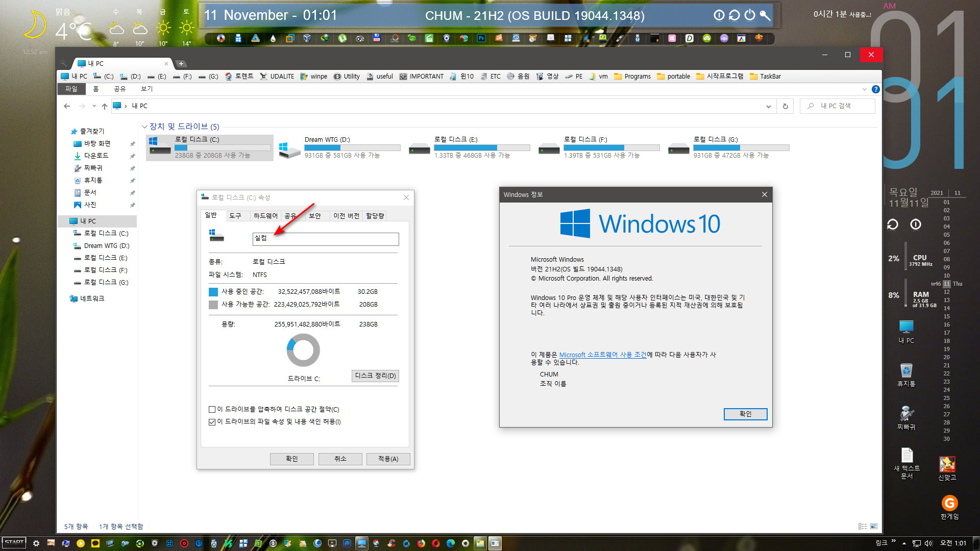Open the yellow speech-bubble taskbar icon
The image size is (980, 551).
point(95,543)
